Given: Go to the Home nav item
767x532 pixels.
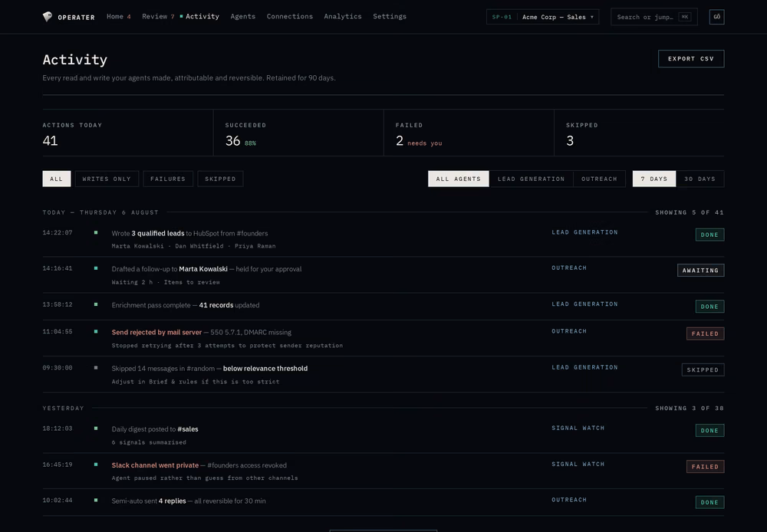Looking at the screenshot, I should point(118,17).
